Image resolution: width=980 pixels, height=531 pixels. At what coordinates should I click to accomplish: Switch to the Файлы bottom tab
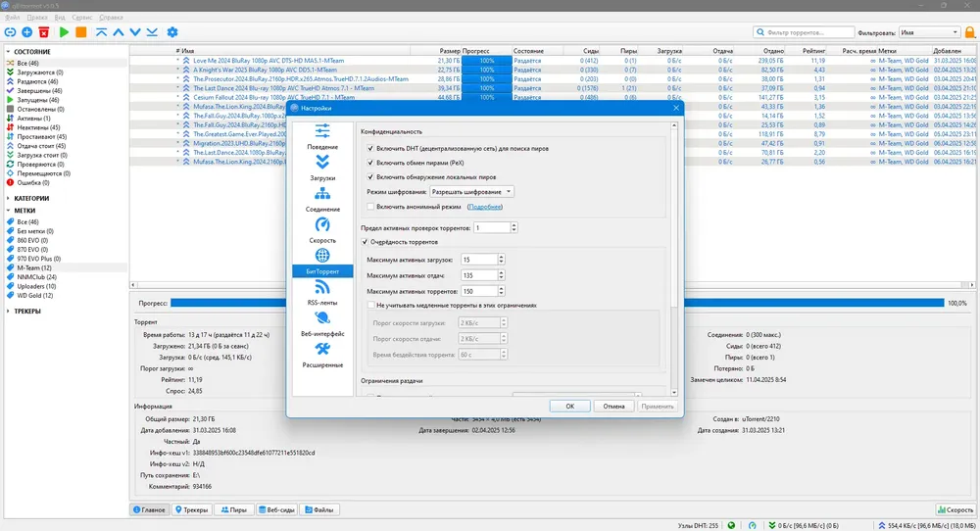click(318, 509)
